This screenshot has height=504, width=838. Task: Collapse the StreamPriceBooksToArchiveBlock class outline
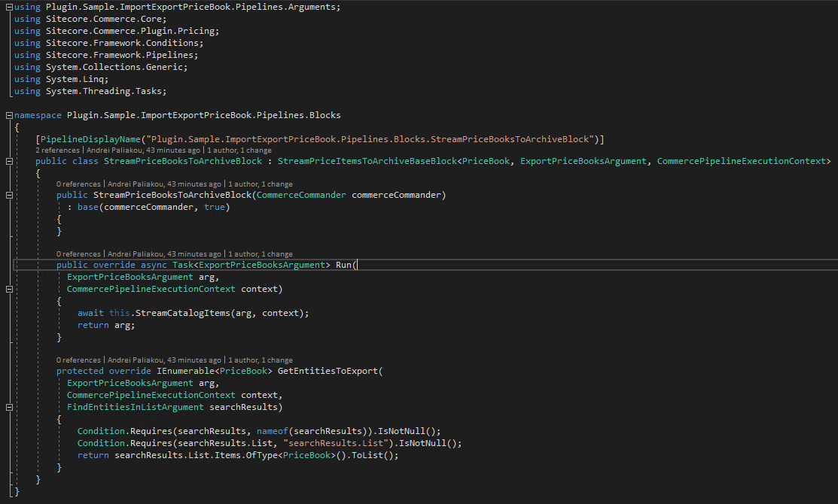9,161
